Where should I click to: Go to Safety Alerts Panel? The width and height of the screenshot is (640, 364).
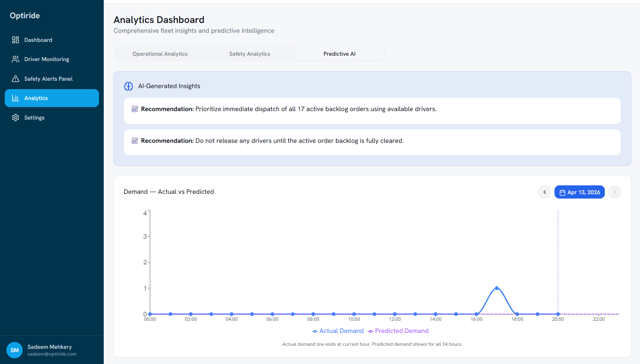(52, 79)
